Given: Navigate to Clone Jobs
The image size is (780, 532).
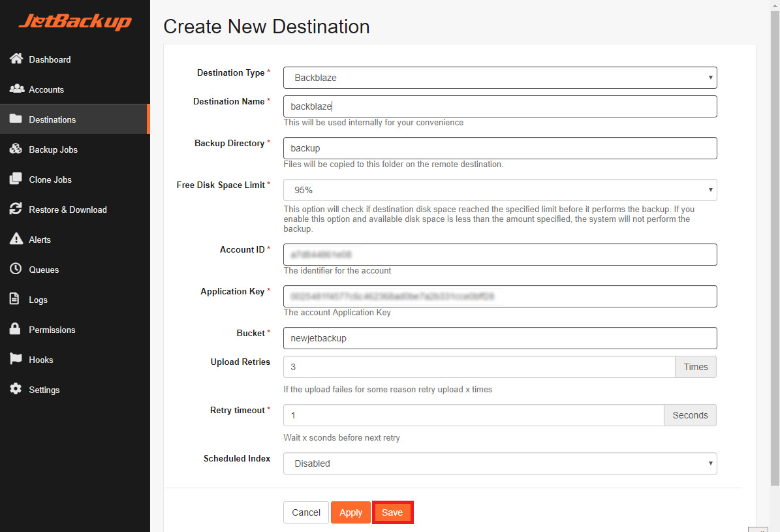Looking at the screenshot, I should point(74,180).
